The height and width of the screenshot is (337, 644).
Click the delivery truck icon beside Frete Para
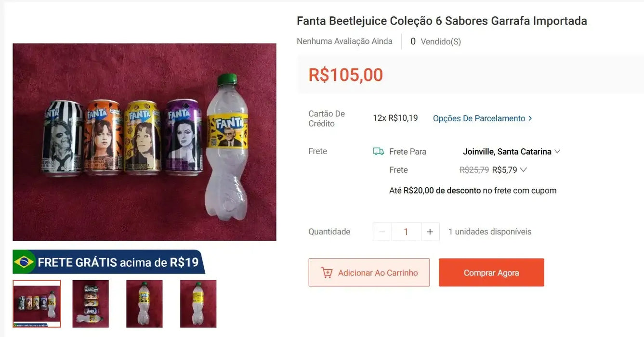pos(379,152)
